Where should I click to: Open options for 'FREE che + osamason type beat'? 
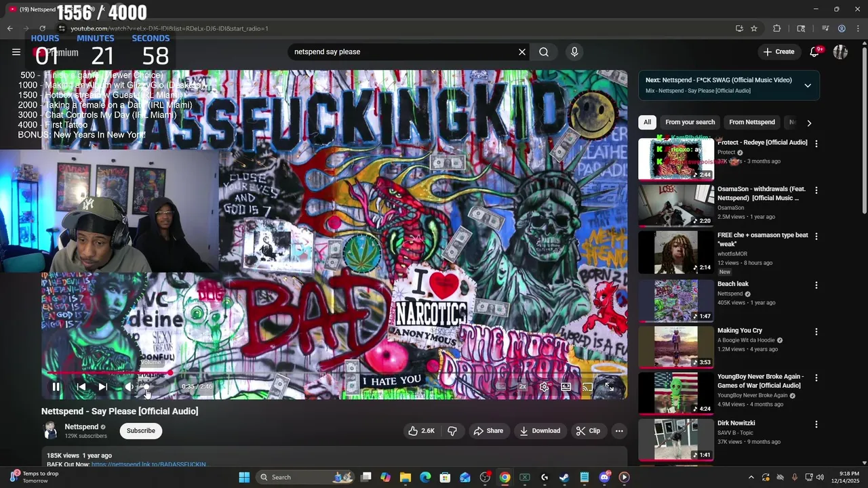[x=816, y=237]
